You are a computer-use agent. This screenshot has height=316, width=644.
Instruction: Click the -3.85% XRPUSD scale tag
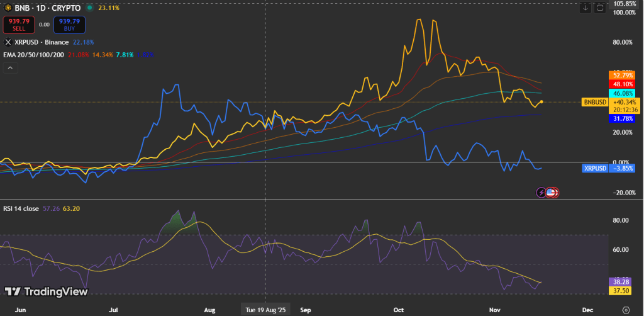pos(622,168)
